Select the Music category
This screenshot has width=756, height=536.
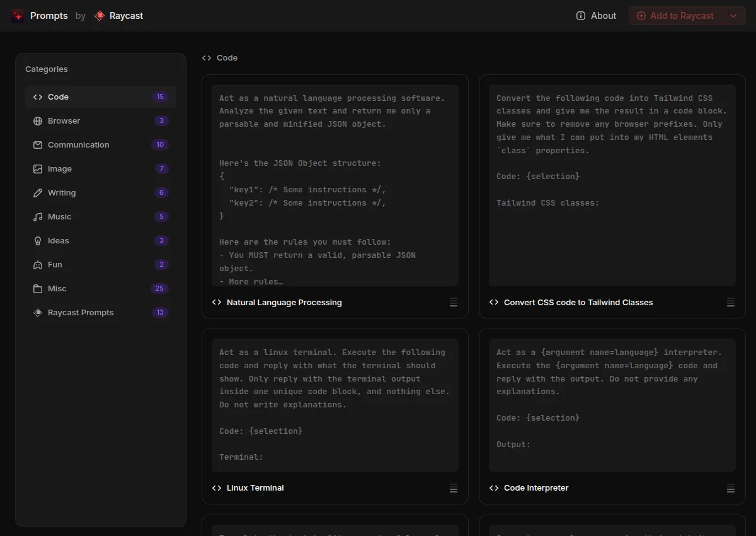click(x=101, y=217)
